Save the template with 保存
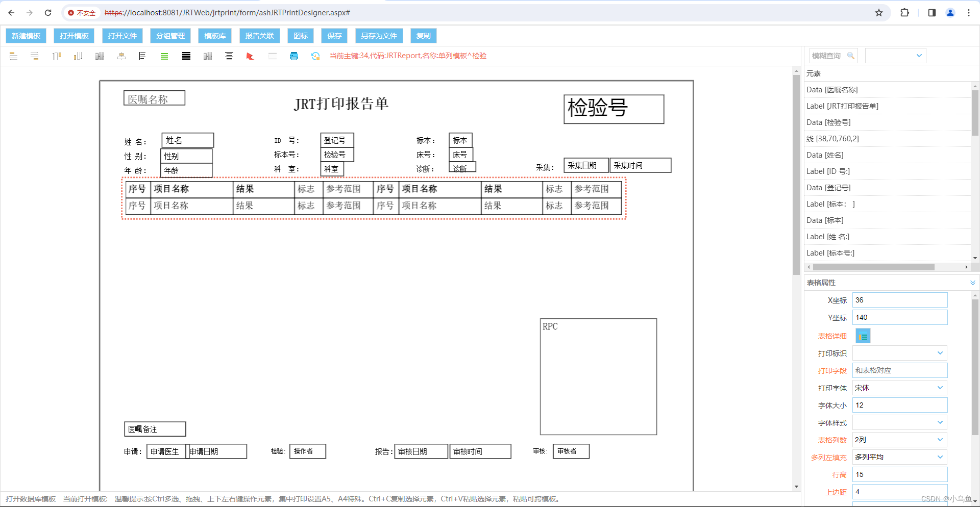Viewport: 980px width, 507px height. click(334, 36)
